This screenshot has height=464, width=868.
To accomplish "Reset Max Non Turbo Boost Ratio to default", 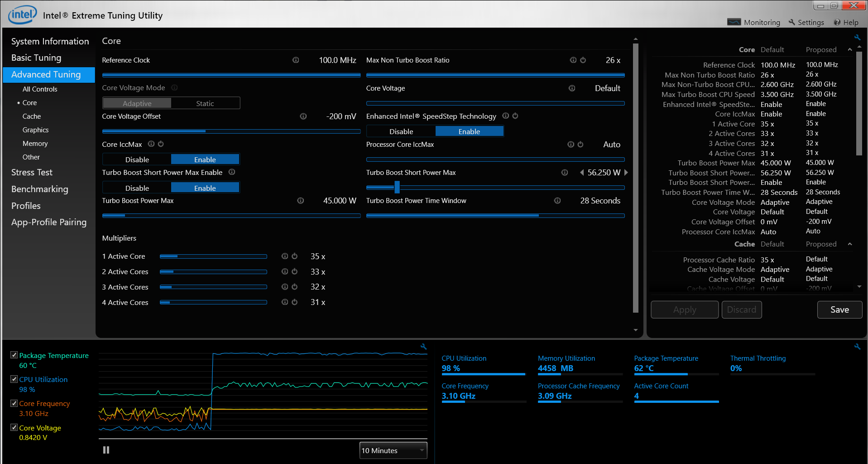I will [x=583, y=60].
